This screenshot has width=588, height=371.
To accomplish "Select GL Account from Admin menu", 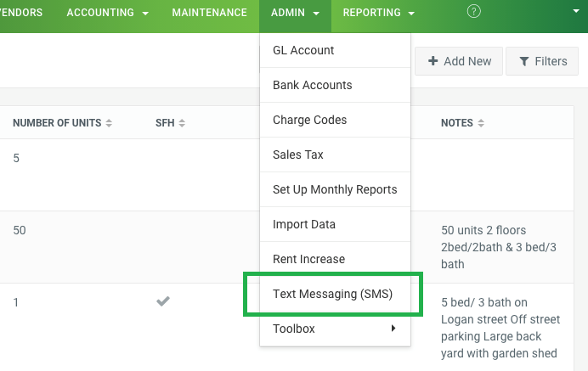I will coord(303,50).
